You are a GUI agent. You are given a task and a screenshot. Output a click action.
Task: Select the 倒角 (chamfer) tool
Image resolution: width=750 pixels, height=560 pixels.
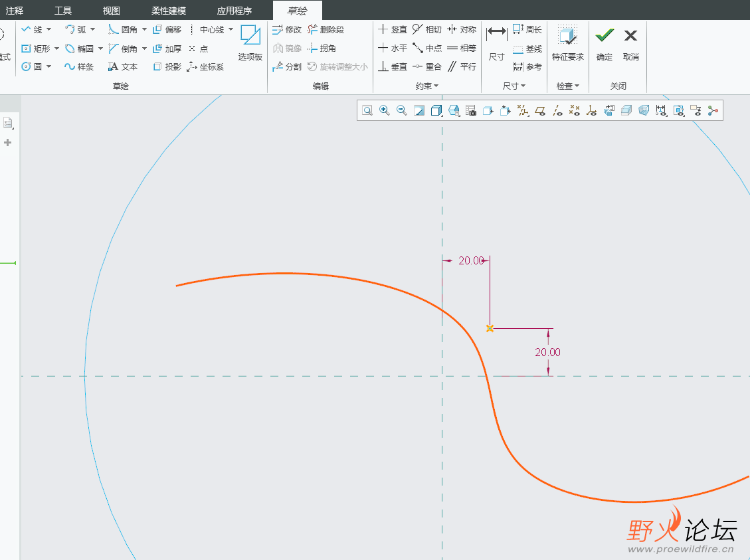click(x=123, y=48)
